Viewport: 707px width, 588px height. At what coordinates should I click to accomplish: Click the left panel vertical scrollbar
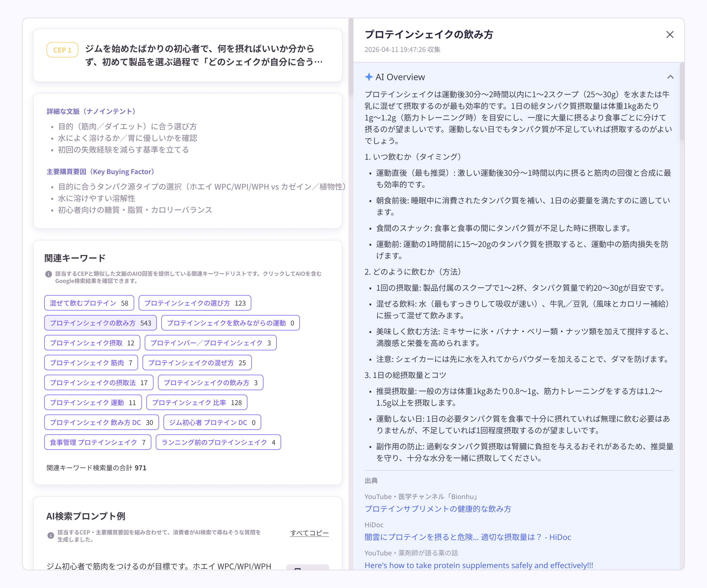[x=351, y=57]
